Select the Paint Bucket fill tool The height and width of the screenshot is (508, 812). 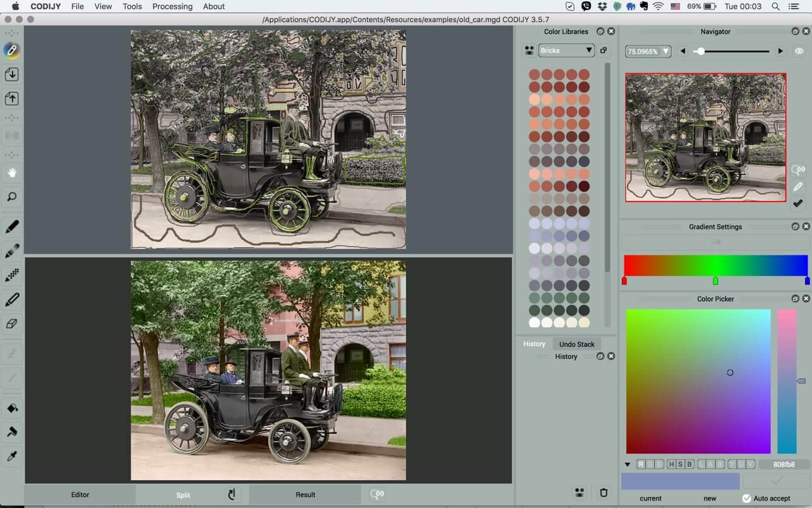click(11, 408)
